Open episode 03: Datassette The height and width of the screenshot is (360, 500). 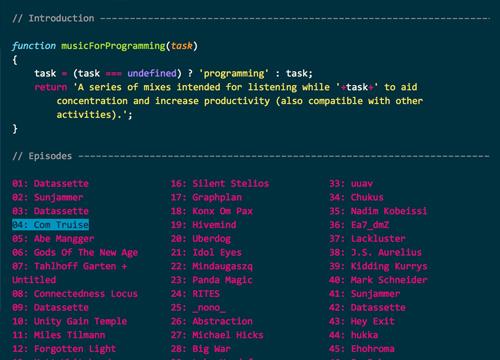coord(50,211)
